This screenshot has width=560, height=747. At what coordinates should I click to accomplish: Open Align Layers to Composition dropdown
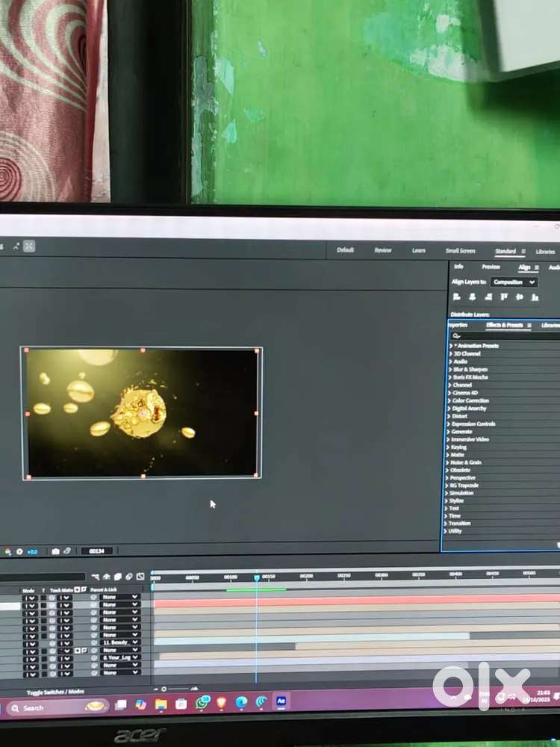point(514,282)
